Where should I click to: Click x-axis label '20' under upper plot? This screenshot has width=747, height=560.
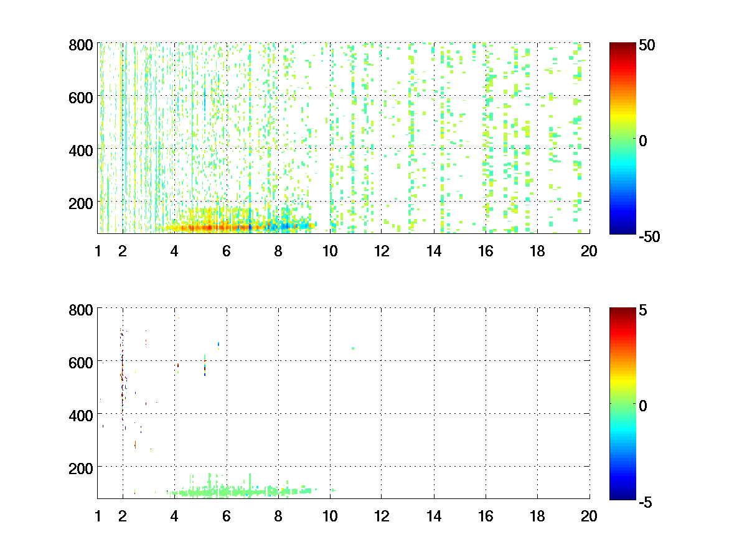(x=590, y=251)
